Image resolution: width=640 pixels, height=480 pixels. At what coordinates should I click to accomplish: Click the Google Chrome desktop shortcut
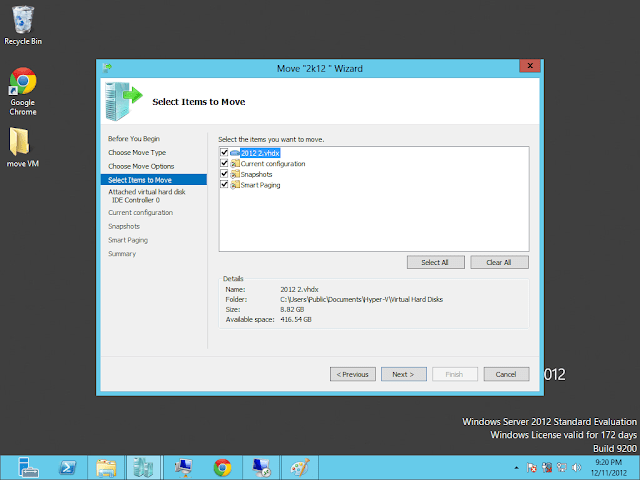pos(23,90)
